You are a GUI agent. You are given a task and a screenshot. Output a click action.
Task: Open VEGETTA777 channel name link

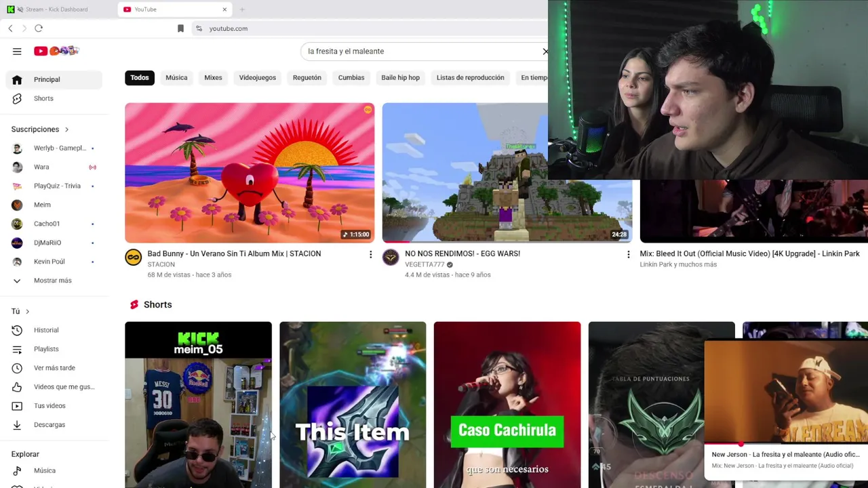425,265
